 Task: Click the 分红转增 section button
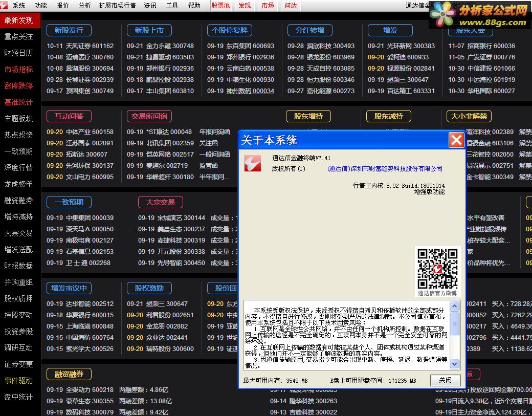click(310, 30)
